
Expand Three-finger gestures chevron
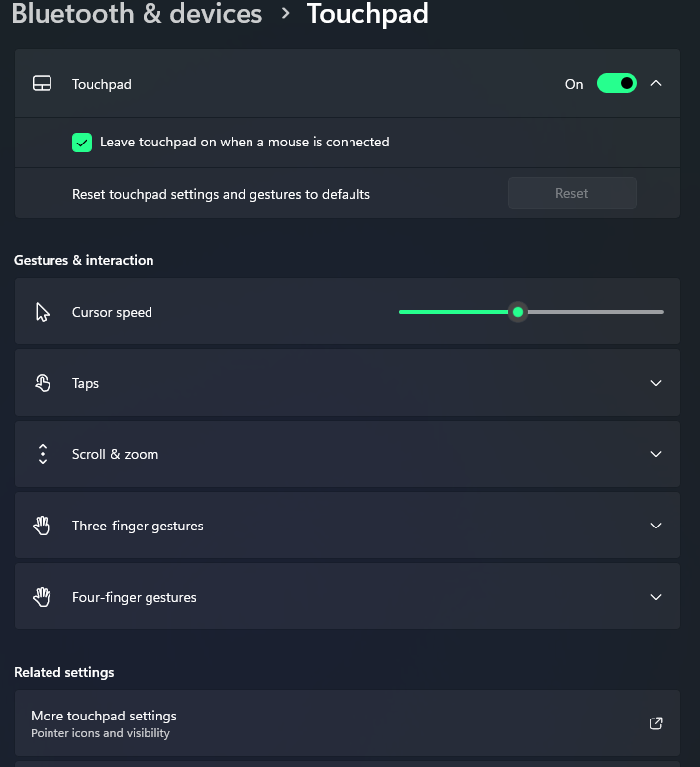pos(656,526)
